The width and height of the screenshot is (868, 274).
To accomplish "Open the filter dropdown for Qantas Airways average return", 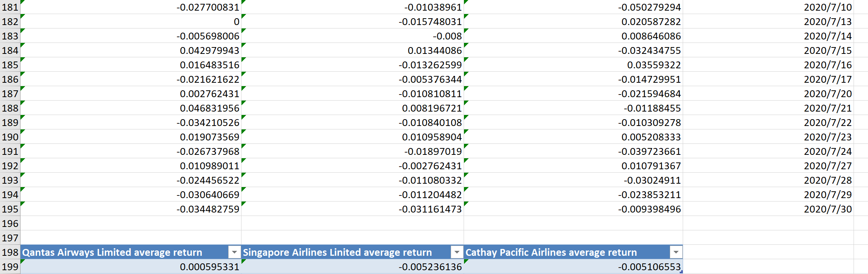I will [235, 252].
